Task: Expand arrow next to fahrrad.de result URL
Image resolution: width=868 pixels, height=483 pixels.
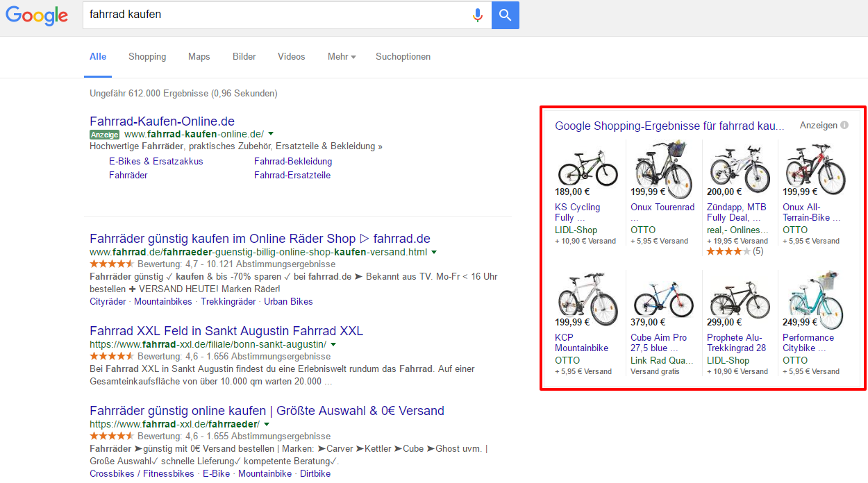Action: tap(434, 252)
